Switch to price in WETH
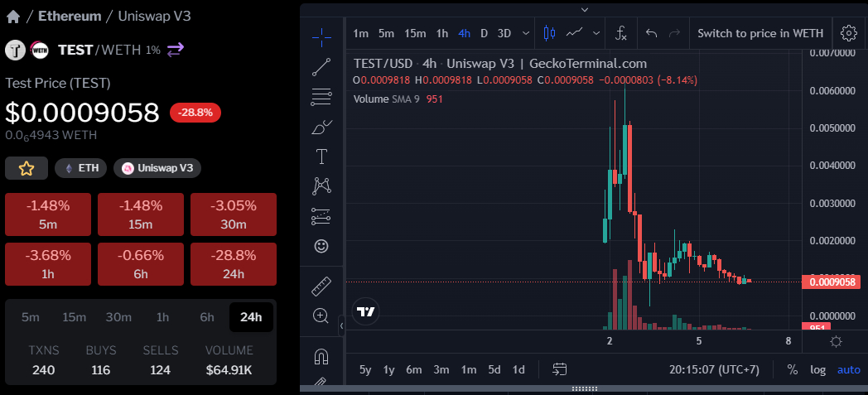This screenshot has width=868, height=395. pos(760,33)
